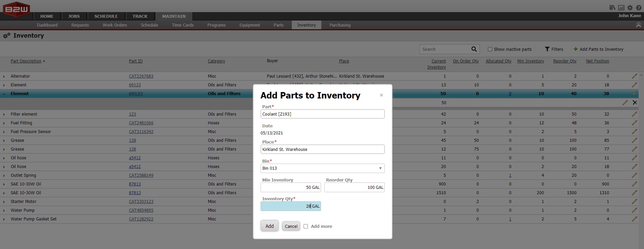Expand the Filter element row

point(4,115)
